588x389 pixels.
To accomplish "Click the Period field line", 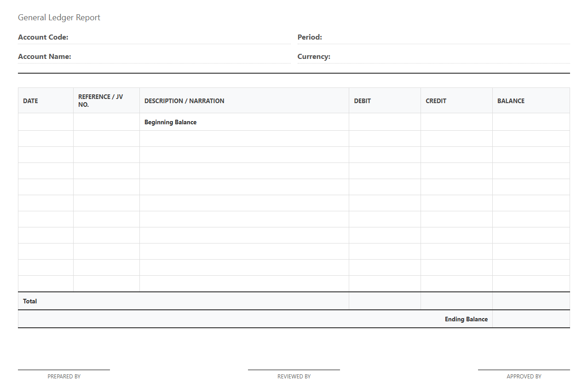I will (433, 37).
